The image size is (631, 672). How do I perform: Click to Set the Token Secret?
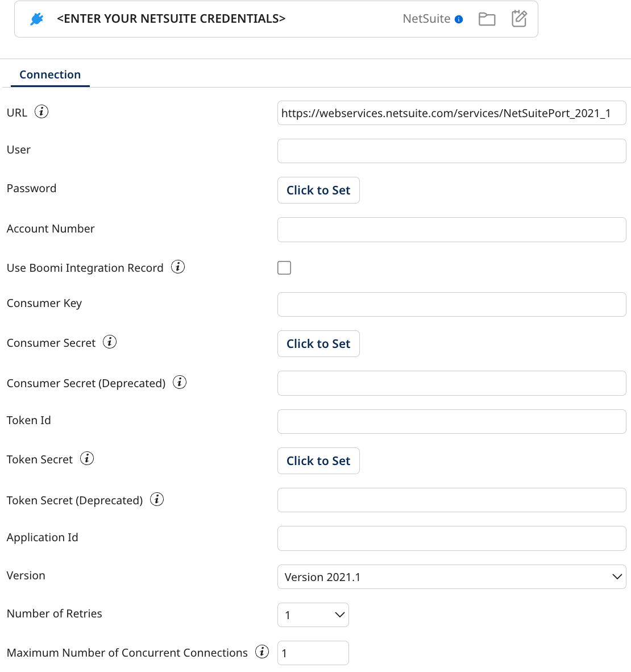318,461
